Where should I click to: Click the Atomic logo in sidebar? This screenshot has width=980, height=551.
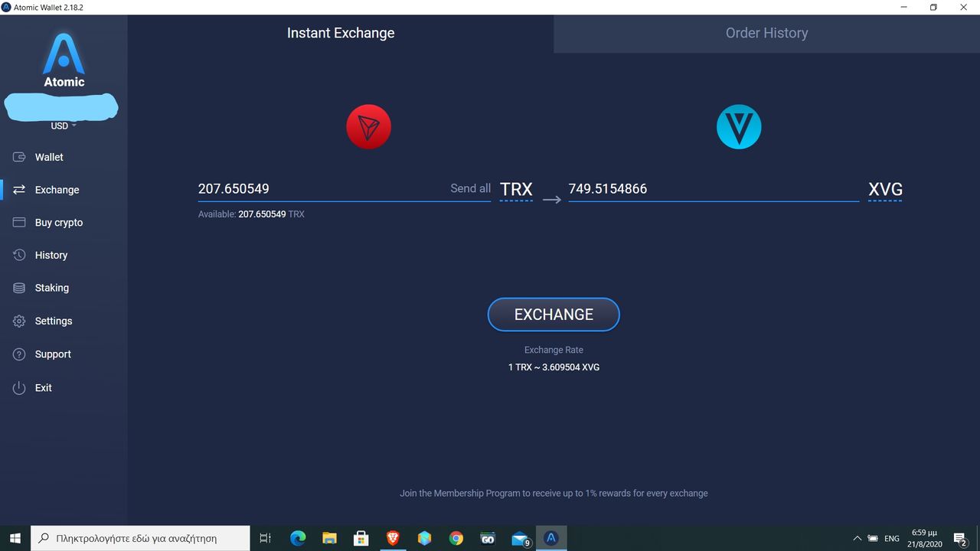pyautogui.click(x=64, y=60)
